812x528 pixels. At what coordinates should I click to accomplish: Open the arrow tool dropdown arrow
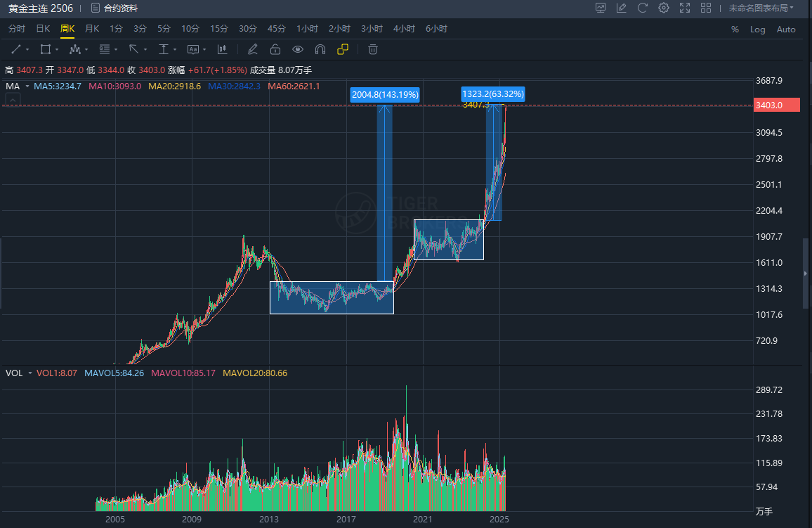pyautogui.click(x=145, y=50)
